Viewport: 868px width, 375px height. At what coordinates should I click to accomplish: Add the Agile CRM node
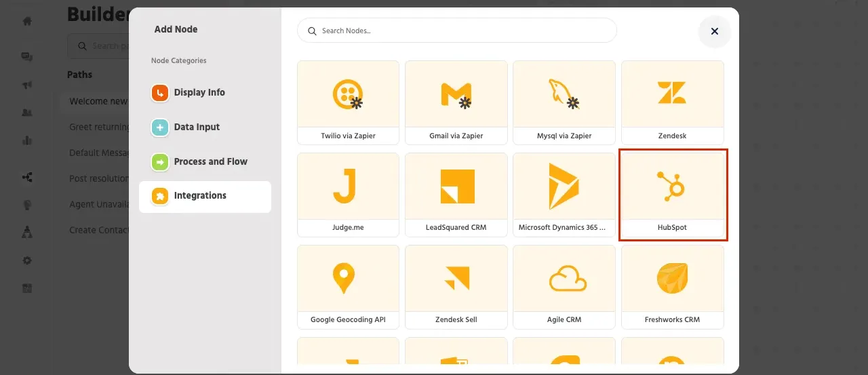tap(564, 287)
